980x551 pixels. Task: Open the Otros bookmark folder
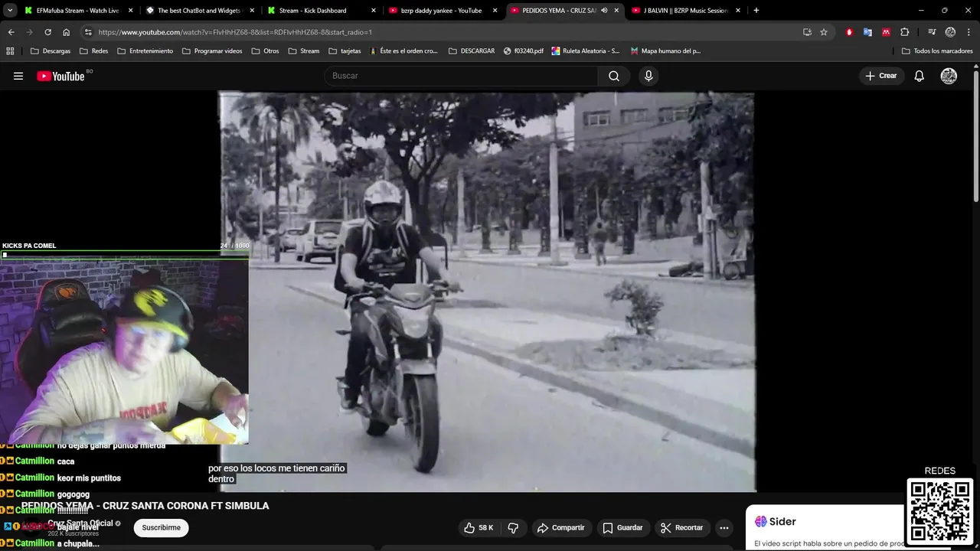[x=265, y=51]
